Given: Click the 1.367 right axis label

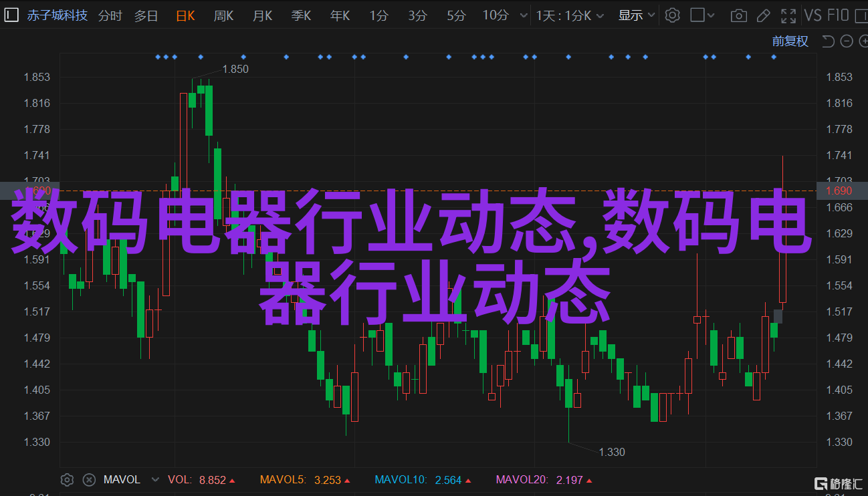Looking at the screenshot, I should pyautogui.click(x=839, y=416).
